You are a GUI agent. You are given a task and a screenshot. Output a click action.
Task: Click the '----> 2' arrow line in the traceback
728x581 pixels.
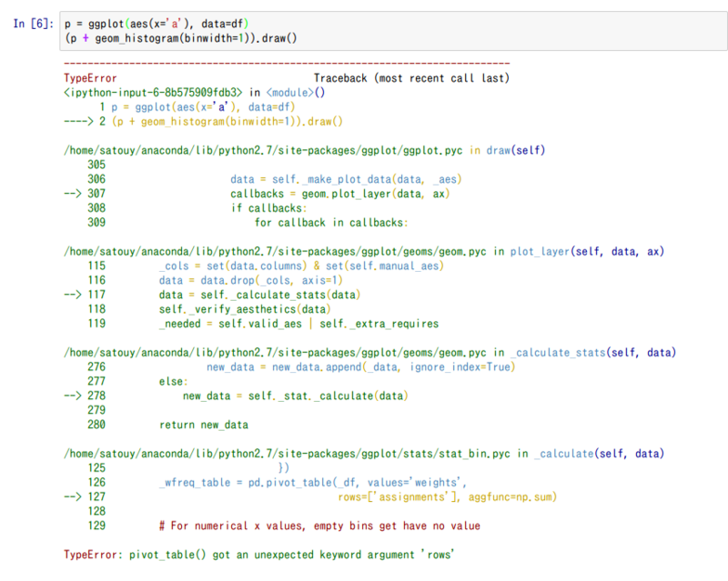click(x=203, y=122)
